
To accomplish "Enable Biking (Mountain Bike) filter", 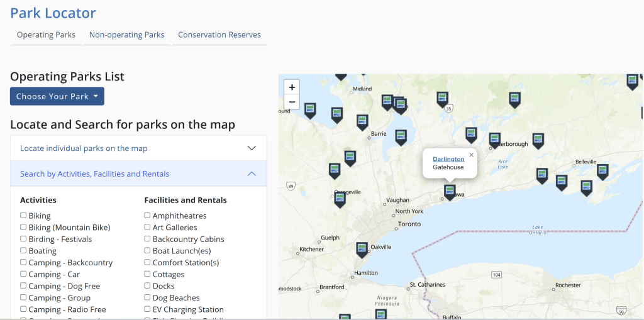I will (23, 227).
